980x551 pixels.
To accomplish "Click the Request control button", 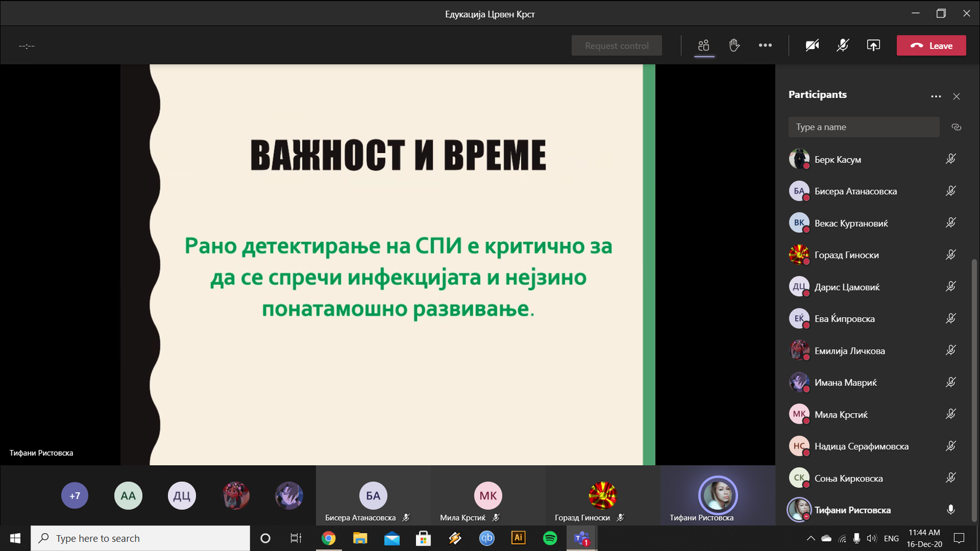I will coord(616,45).
